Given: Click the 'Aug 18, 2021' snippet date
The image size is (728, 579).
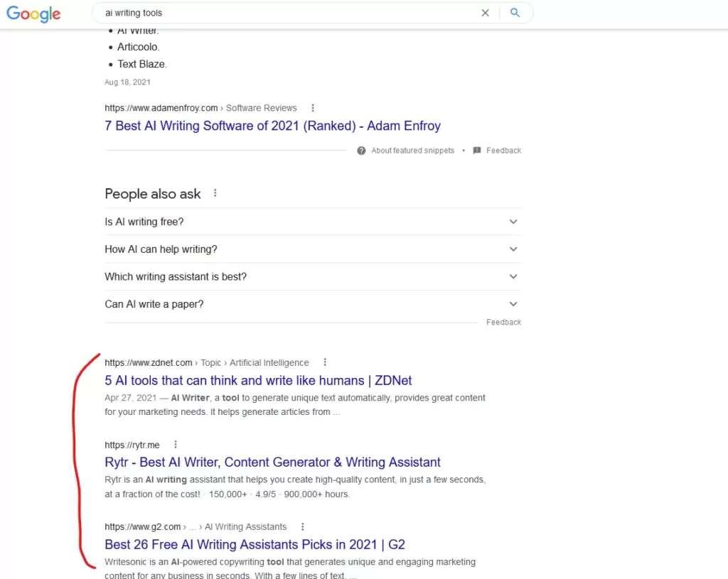Looking at the screenshot, I should (127, 82).
